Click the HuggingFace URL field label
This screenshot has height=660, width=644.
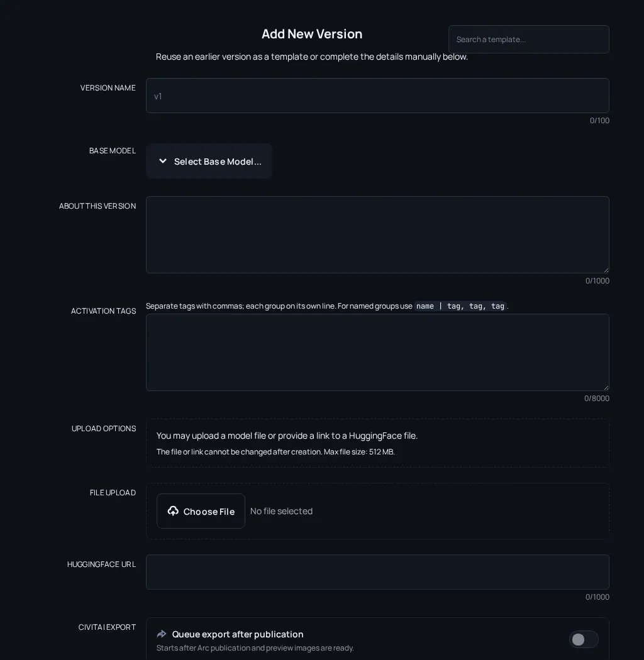pyautogui.click(x=101, y=564)
